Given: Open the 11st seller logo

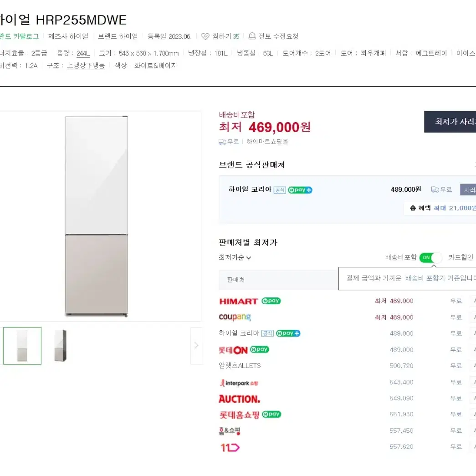Looking at the screenshot, I should (x=230, y=447).
